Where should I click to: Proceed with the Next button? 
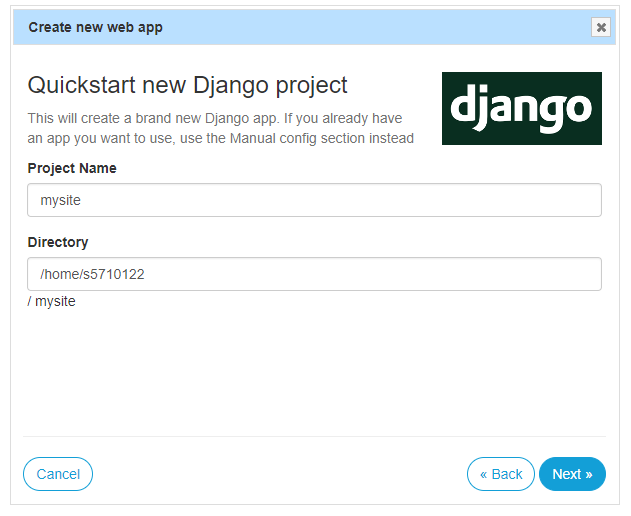click(572, 474)
